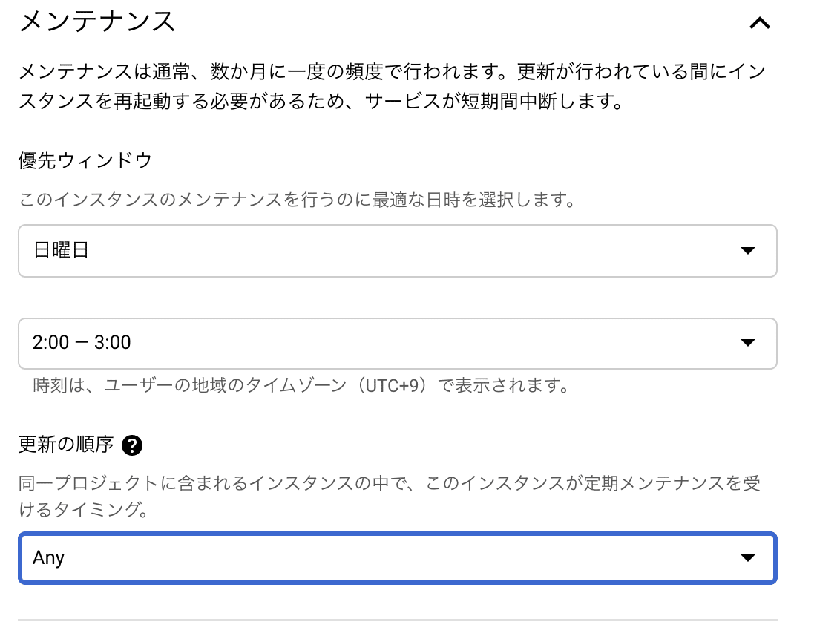This screenshot has height=622, width=840.
Task: Click the メンテナンス section header
Action: point(96,21)
